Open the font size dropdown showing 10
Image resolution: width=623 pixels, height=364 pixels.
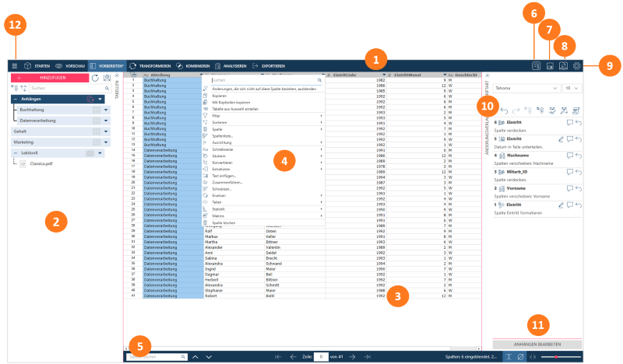click(x=572, y=89)
